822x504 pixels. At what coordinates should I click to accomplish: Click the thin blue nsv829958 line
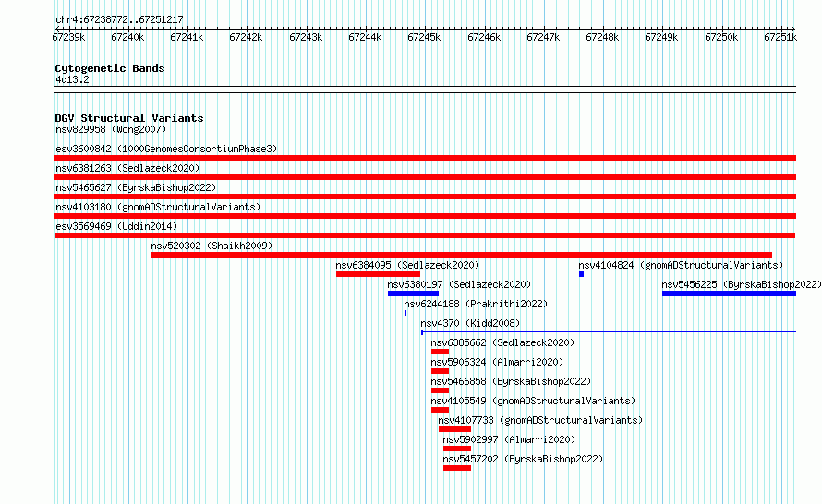[x=425, y=138]
